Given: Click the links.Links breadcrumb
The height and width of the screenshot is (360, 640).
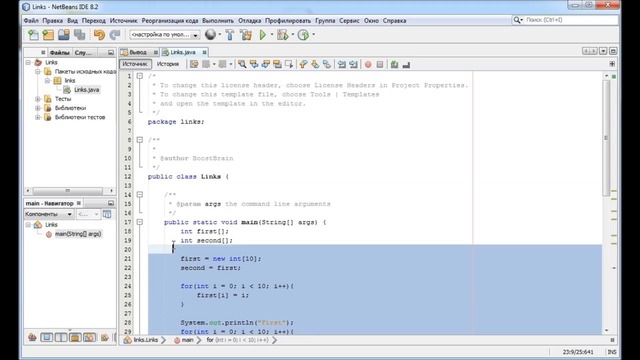Looking at the screenshot, I should coord(145,340).
